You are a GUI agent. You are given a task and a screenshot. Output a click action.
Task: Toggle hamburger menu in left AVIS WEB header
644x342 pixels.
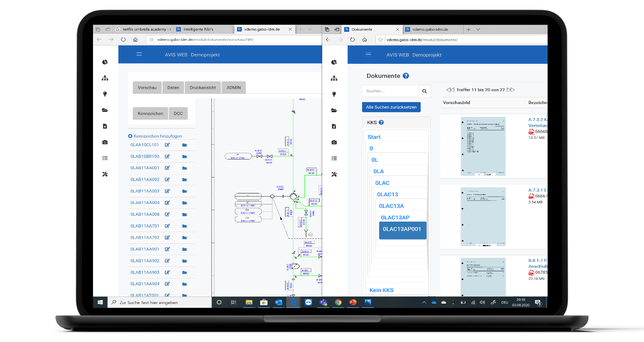[x=139, y=54]
